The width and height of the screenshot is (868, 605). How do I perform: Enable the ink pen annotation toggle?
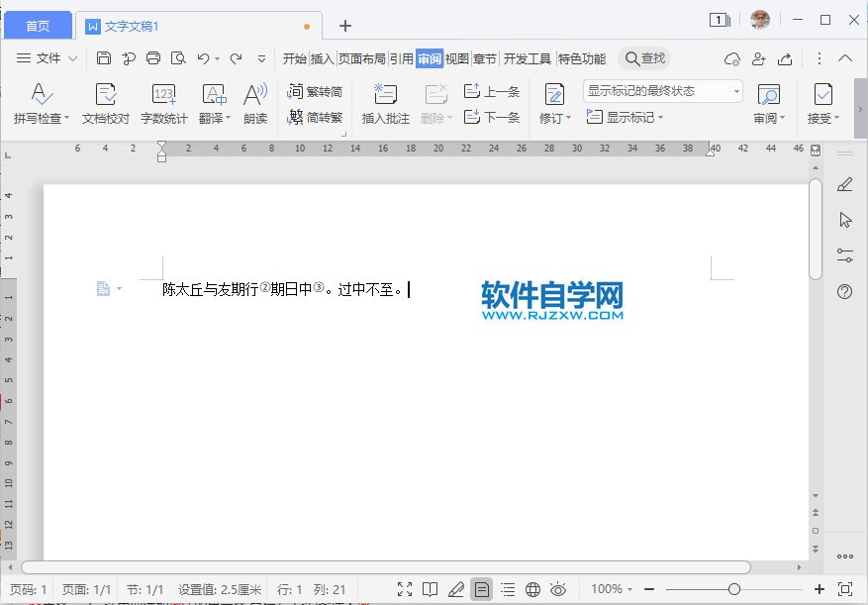click(x=455, y=589)
